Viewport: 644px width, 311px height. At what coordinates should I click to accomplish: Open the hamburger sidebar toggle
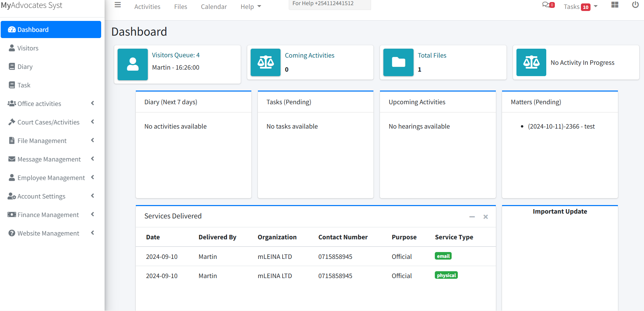[118, 5]
